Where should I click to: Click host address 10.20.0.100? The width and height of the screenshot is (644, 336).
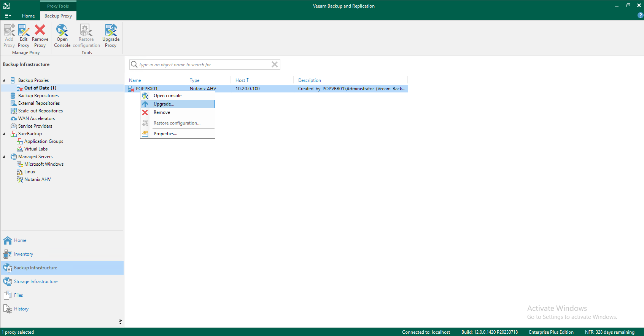click(248, 89)
